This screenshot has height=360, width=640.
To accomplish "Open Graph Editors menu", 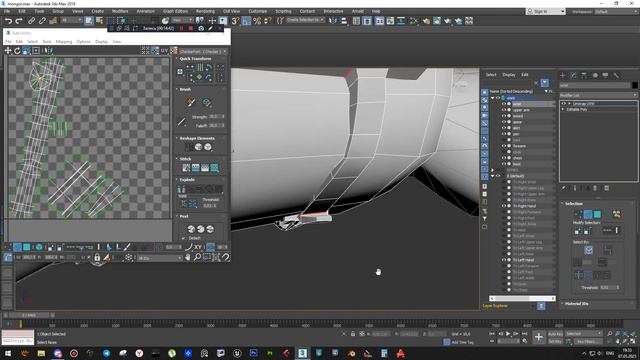I will (x=176, y=11).
